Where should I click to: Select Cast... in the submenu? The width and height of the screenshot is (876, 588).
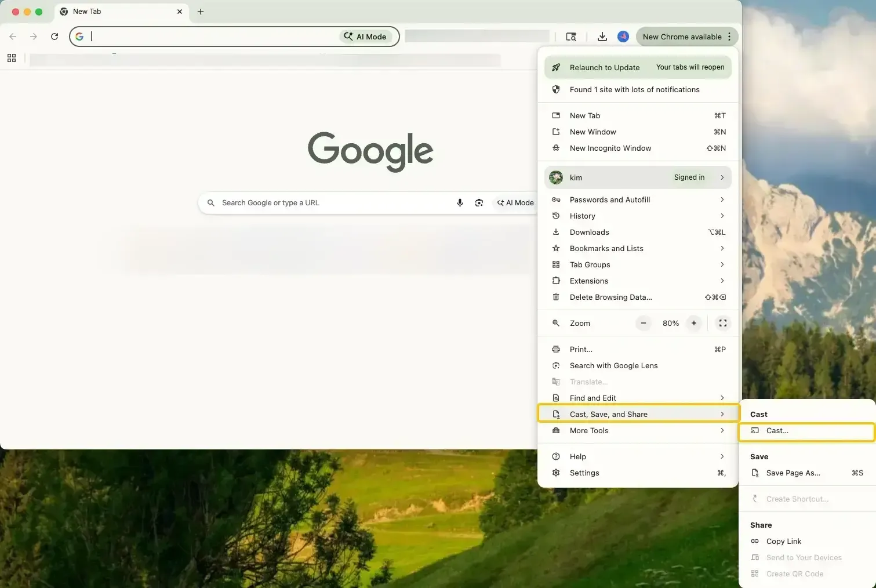pyautogui.click(x=806, y=431)
